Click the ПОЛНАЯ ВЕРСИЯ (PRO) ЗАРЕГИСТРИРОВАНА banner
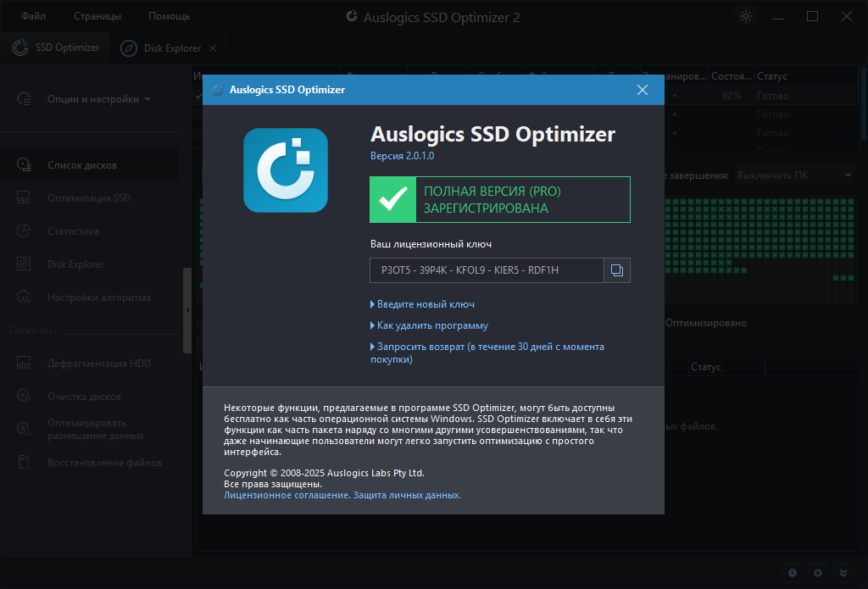 [500, 200]
